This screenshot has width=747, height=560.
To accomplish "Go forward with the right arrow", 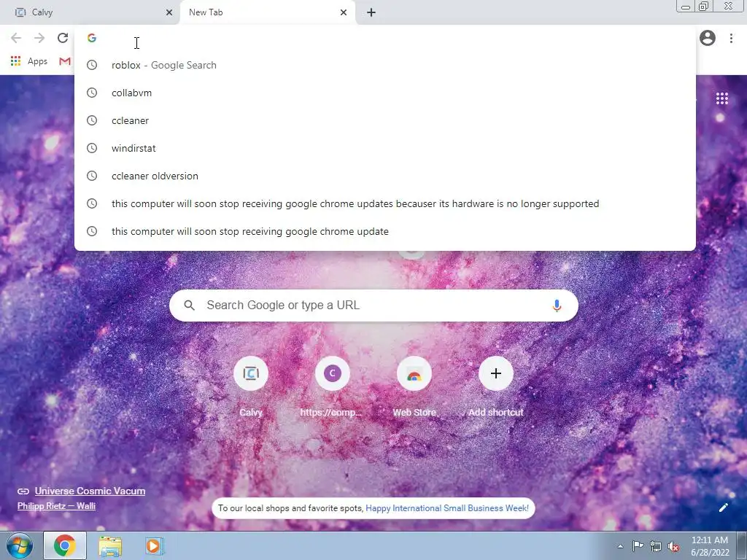I will tap(39, 38).
